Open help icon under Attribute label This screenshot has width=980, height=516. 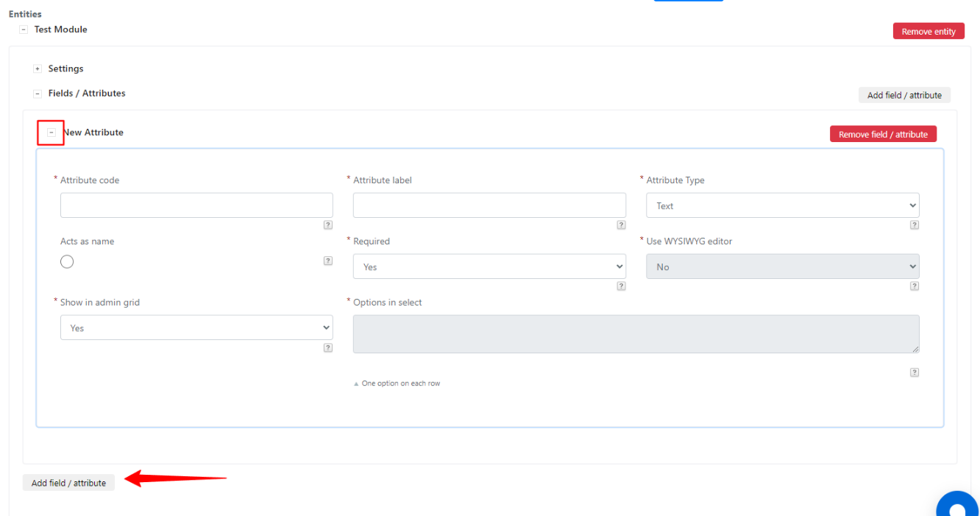click(x=621, y=225)
